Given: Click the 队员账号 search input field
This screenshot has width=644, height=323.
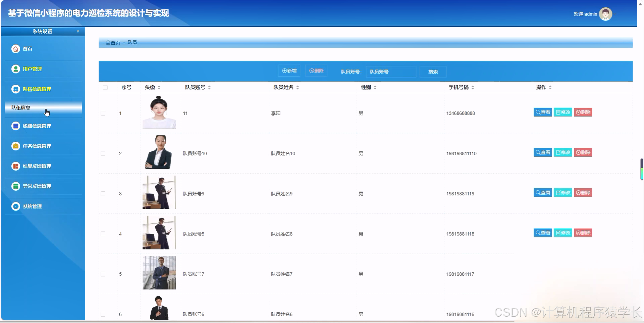Looking at the screenshot, I should pyautogui.click(x=391, y=72).
